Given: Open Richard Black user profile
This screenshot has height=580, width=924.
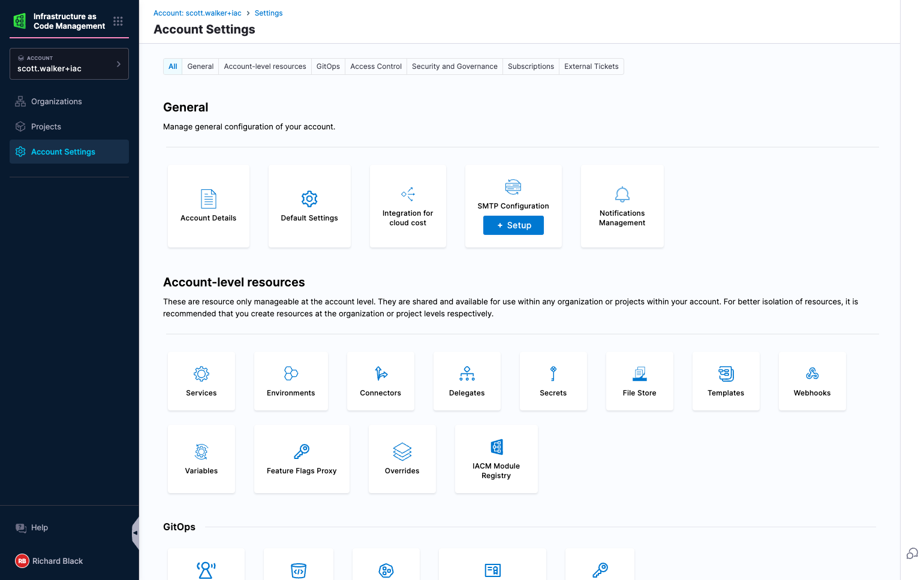Looking at the screenshot, I should 49,561.
